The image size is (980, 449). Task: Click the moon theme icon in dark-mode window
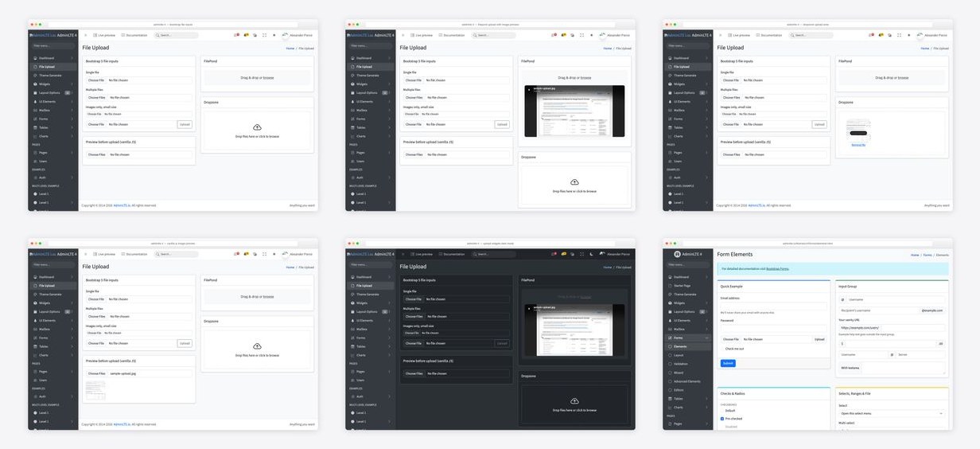pyautogui.click(x=591, y=254)
